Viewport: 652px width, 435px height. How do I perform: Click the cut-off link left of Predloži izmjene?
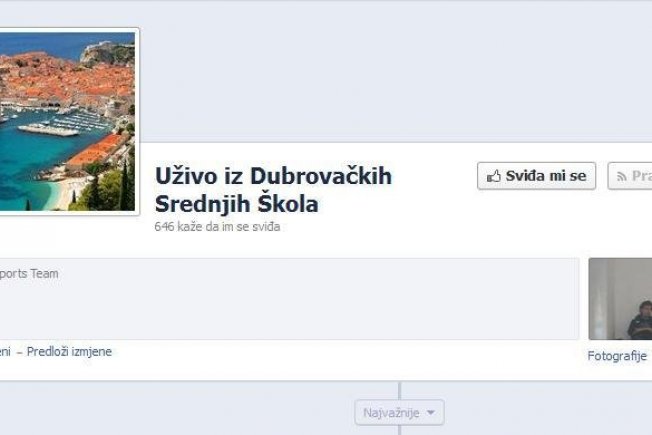[x=5, y=352]
